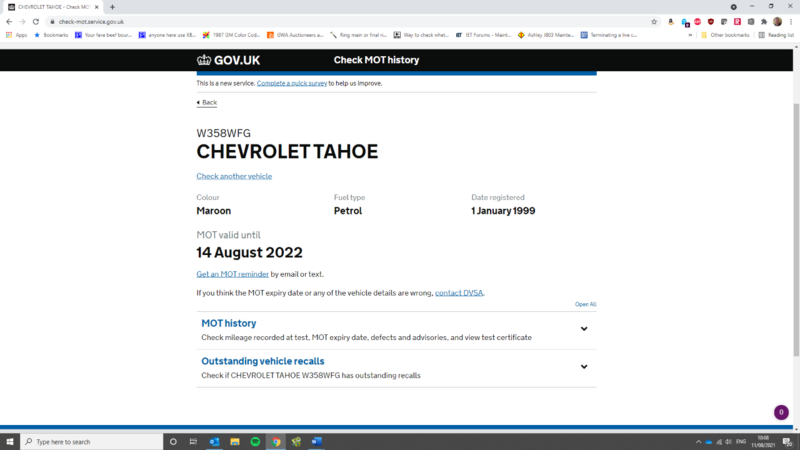Screen dimensions: 800x450
Task: Switch to Chrome taskbar icon
Action: tap(276, 442)
